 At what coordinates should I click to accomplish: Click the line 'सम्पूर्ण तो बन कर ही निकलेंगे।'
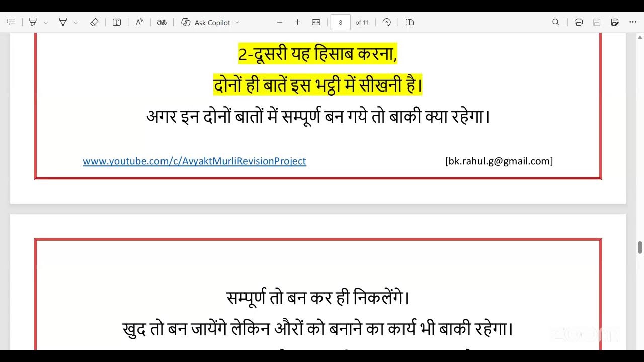click(x=318, y=298)
